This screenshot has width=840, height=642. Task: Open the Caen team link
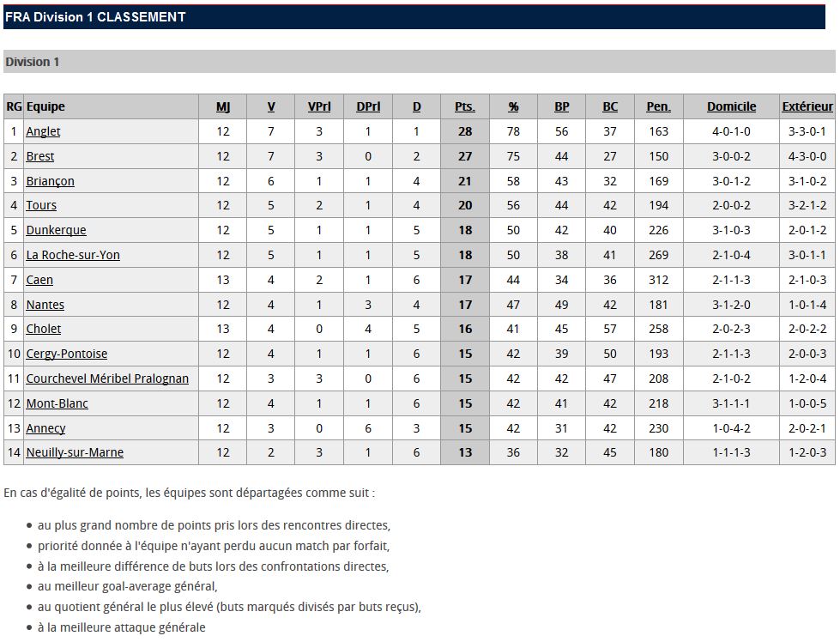click(x=39, y=280)
